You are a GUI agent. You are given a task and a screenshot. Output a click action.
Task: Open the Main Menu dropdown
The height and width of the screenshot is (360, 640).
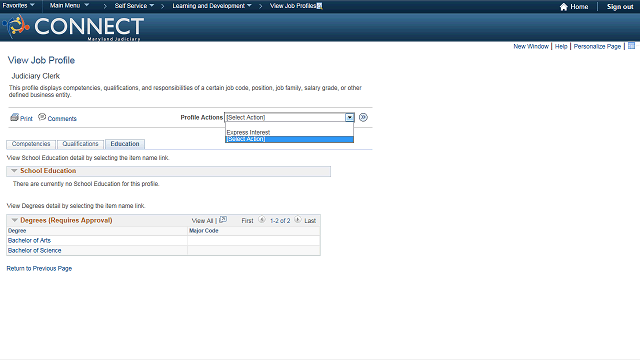coord(69,6)
